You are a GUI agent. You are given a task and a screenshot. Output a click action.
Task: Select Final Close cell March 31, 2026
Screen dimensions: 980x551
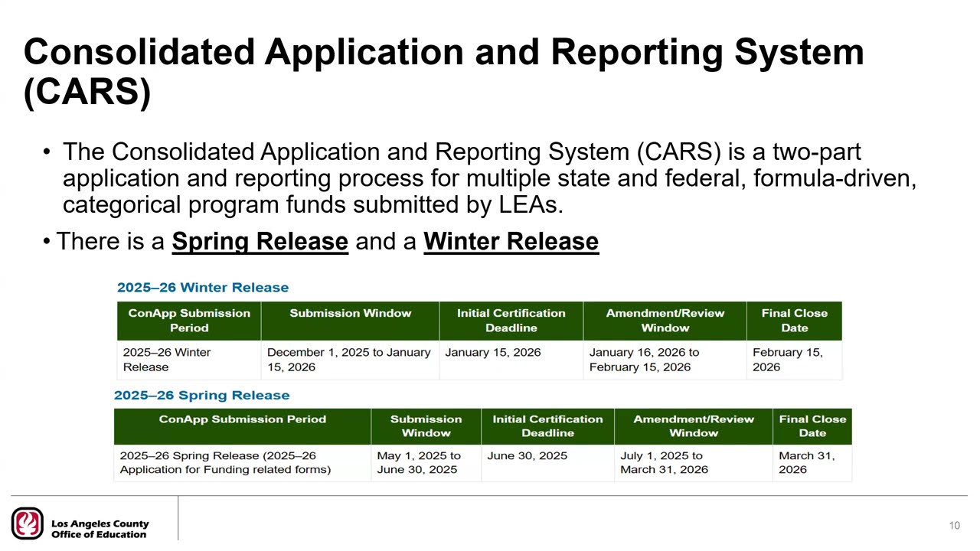pyautogui.click(x=812, y=463)
